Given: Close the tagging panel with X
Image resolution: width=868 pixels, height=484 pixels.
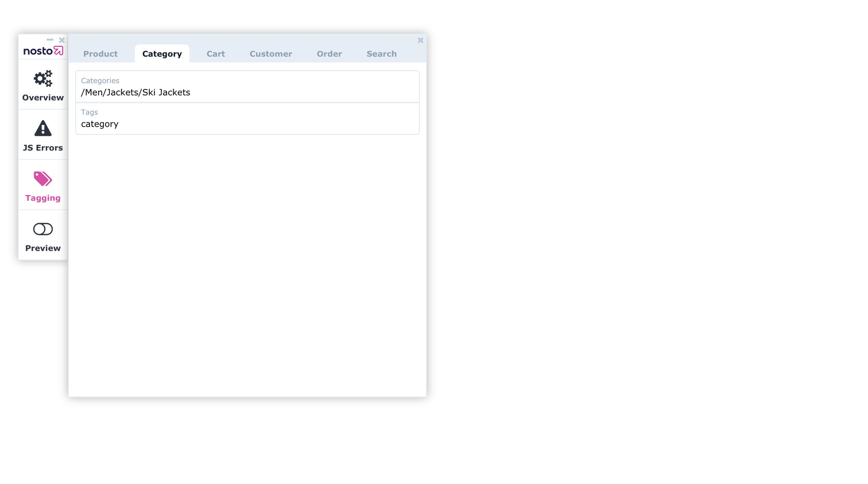Looking at the screenshot, I should click(x=420, y=40).
